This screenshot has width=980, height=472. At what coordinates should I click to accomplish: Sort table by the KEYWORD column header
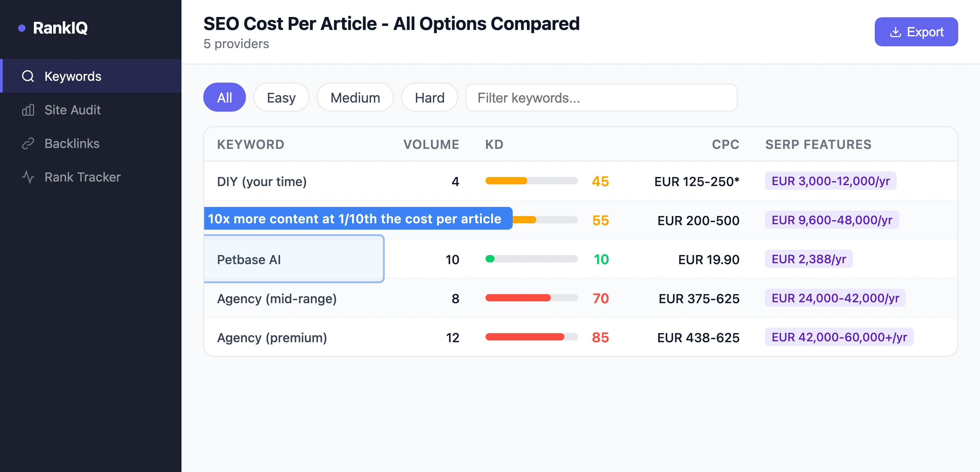(251, 144)
